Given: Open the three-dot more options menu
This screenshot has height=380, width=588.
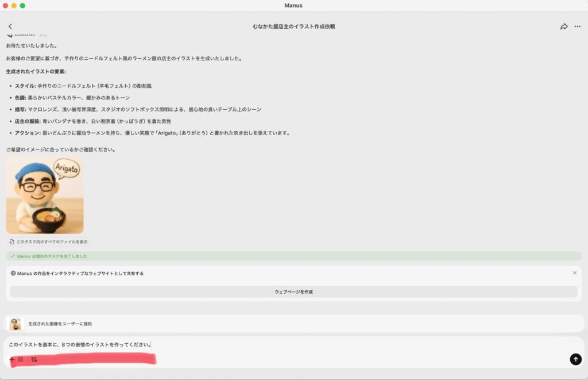Looking at the screenshot, I should 577,26.
